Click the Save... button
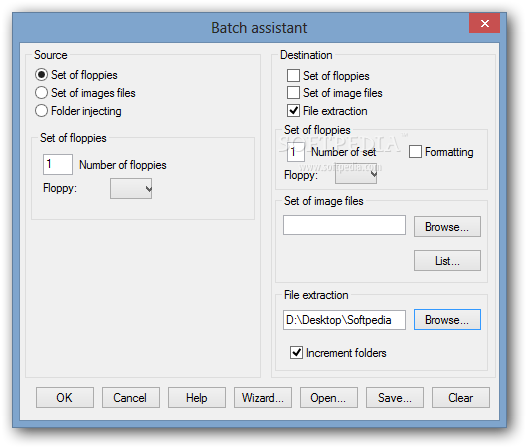Viewport: 527px width, 448px height. 395,398
